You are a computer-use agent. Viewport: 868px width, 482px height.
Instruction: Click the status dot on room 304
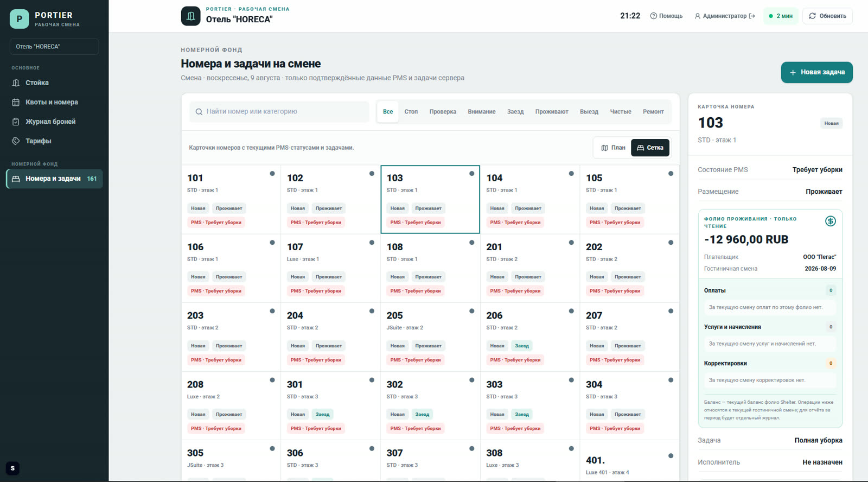click(x=671, y=380)
